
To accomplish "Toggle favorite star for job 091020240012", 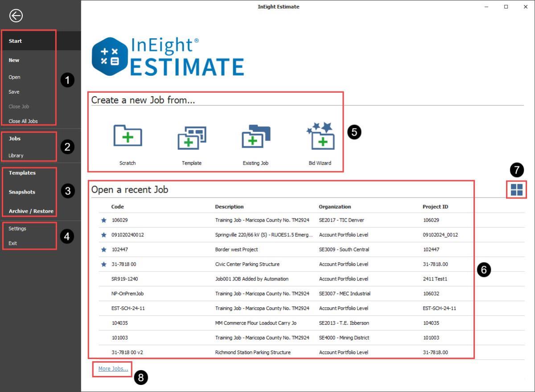I will coord(104,235).
